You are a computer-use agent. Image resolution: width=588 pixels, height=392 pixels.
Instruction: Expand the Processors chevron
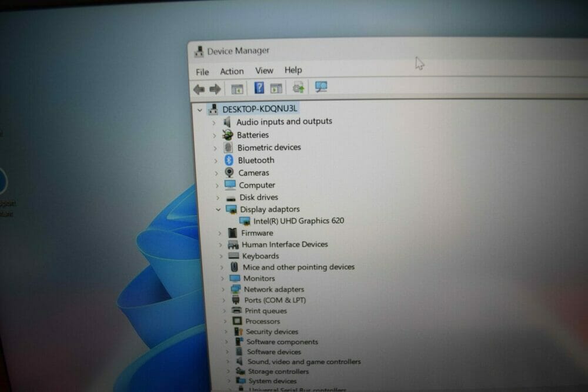[225, 321]
